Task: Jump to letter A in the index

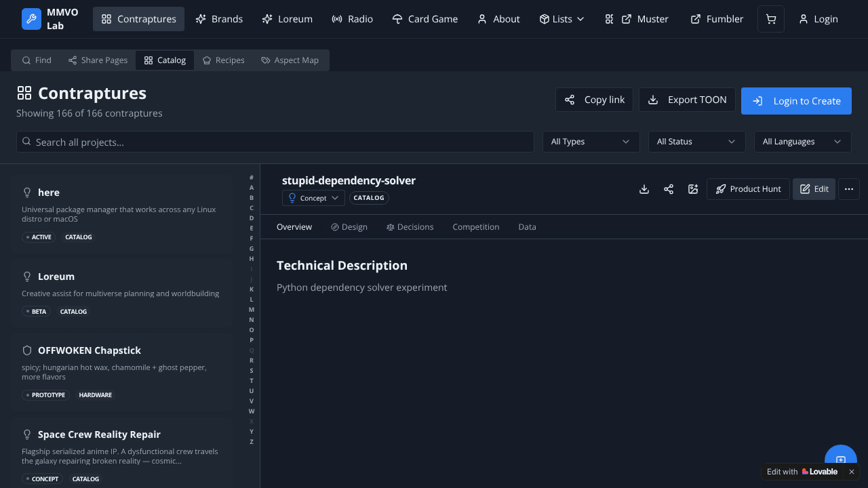Action: tap(252, 188)
